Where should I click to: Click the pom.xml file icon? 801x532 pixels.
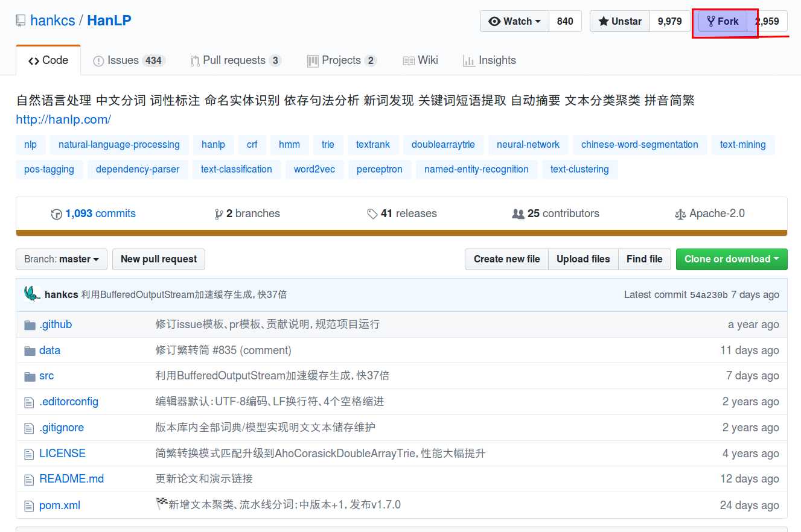coord(29,506)
